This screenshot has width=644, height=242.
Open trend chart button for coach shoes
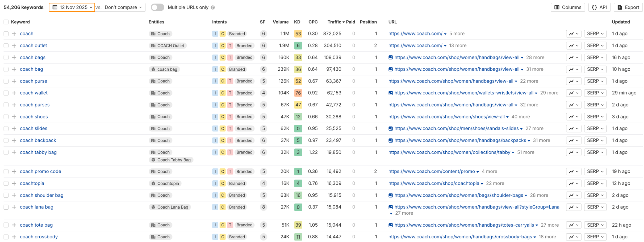(574, 117)
